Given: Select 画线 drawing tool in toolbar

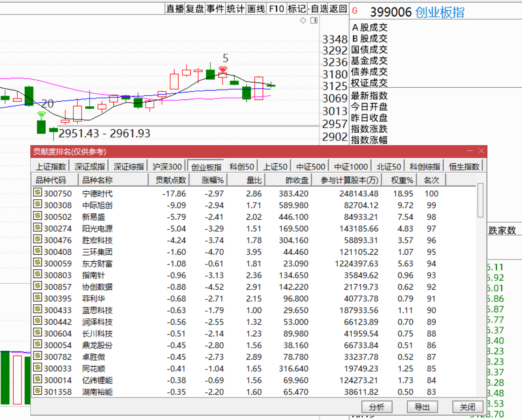Looking at the screenshot, I should 256,9.
